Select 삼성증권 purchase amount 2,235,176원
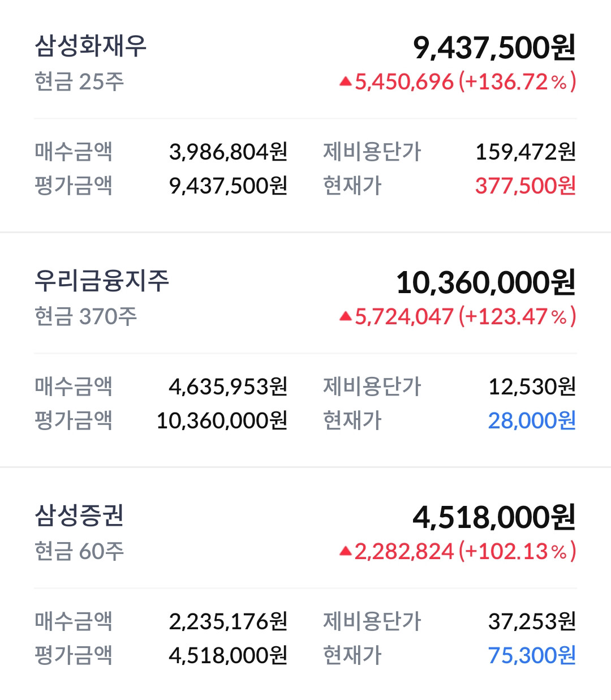The height and width of the screenshot is (700, 611). click(x=228, y=621)
